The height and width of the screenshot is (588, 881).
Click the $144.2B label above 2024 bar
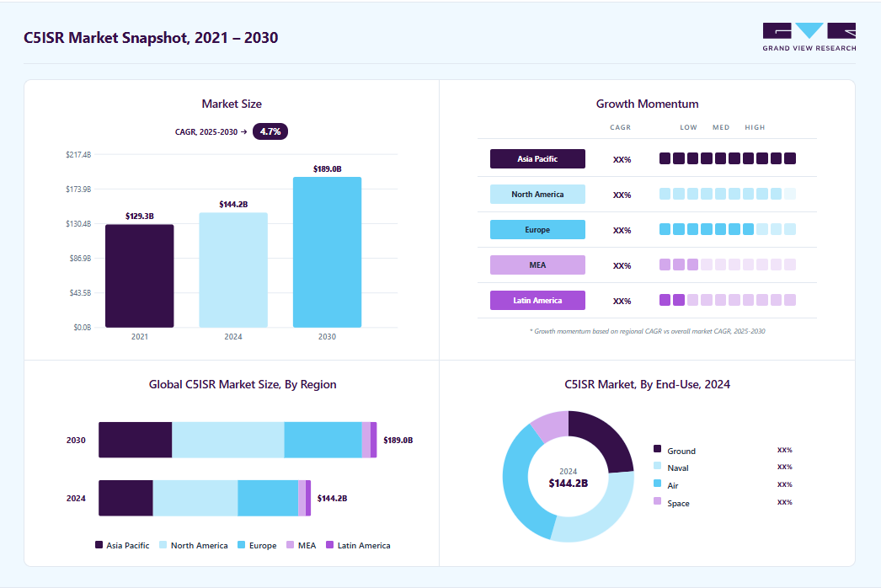click(233, 204)
